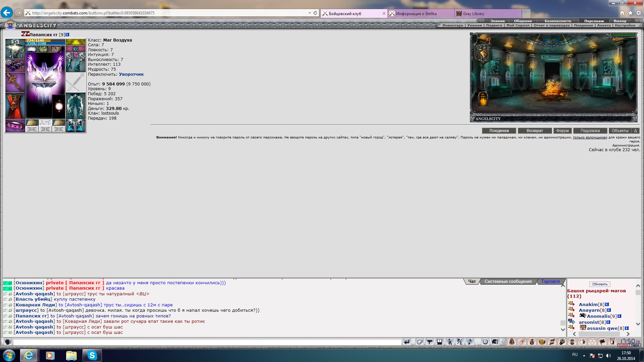Click the empty sword shield slot

(x=75, y=82)
